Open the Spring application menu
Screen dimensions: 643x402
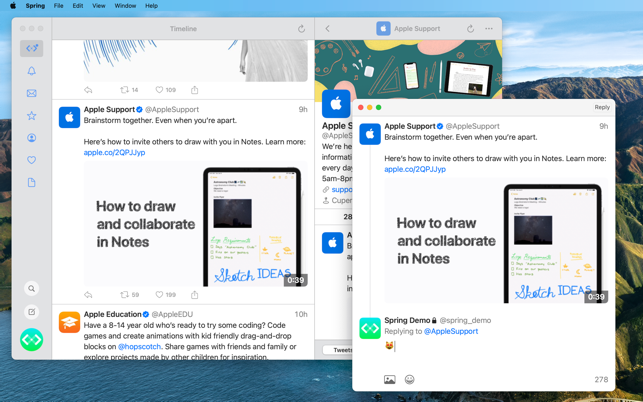[x=35, y=6]
